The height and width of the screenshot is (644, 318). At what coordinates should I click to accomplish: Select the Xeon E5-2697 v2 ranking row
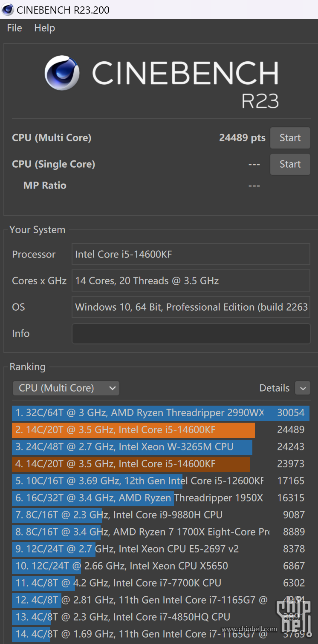pos(161,549)
